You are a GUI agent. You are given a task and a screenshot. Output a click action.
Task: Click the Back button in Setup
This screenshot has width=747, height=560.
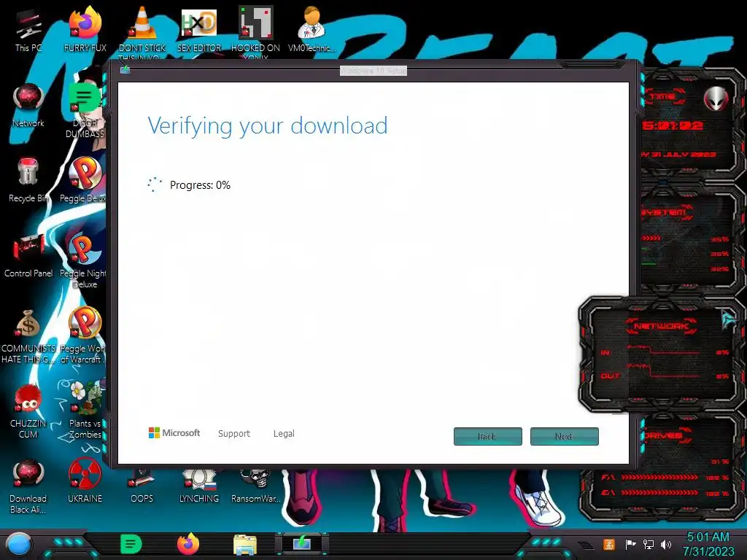pyautogui.click(x=488, y=436)
